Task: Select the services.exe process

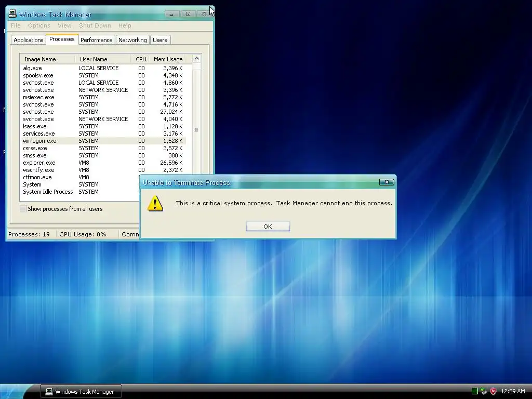Action: (x=103, y=134)
